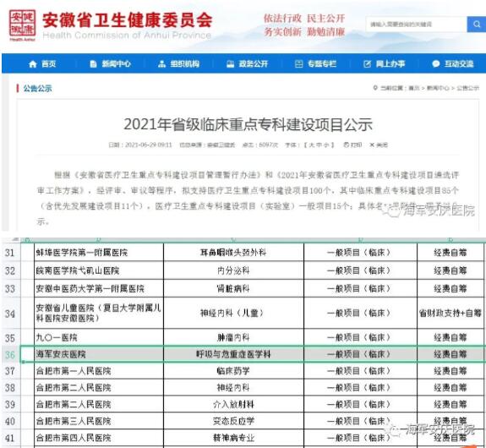The image size is (486, 448).
Task: Click cell 肿瘤内科
Action: pyautogui.click(x=233, y=337)
